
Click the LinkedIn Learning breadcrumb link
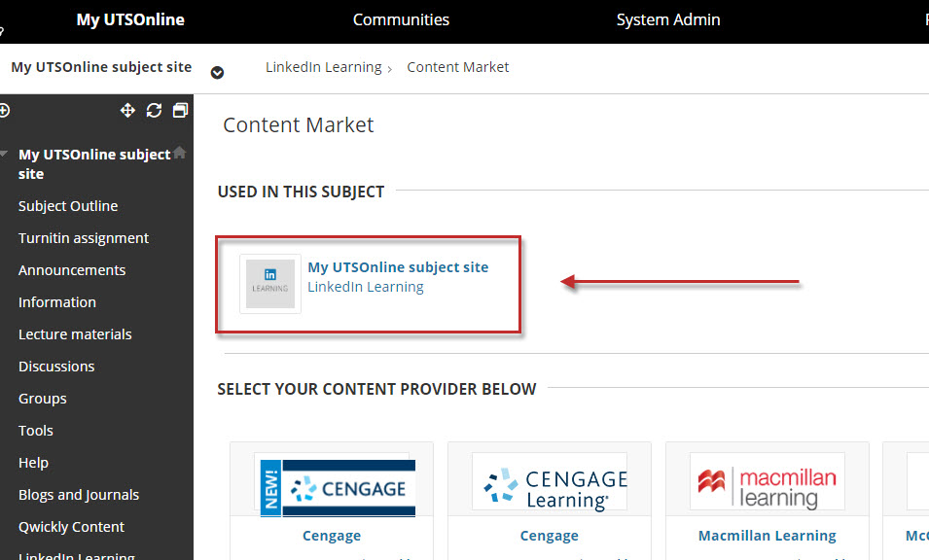coord(323,67)
